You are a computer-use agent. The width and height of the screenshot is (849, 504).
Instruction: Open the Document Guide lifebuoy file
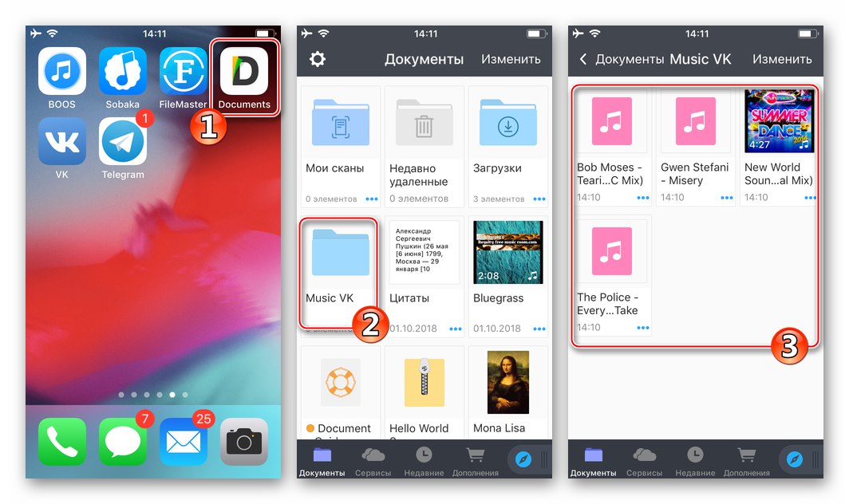[341, 392]
